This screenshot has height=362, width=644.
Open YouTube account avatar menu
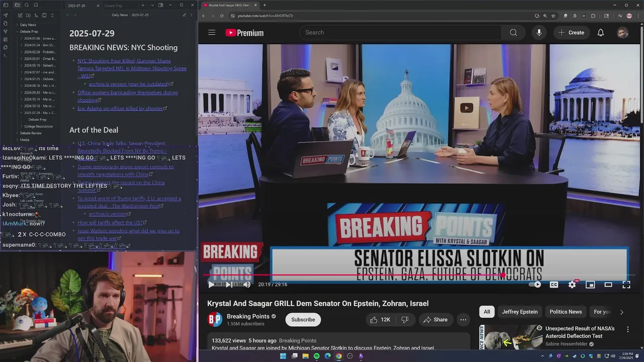[x=622, y=33]
